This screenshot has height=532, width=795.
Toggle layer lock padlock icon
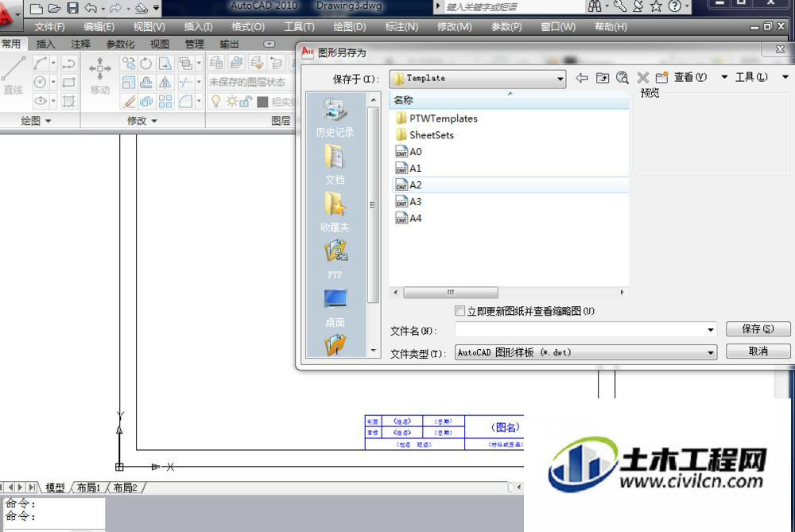coord(246,102)
